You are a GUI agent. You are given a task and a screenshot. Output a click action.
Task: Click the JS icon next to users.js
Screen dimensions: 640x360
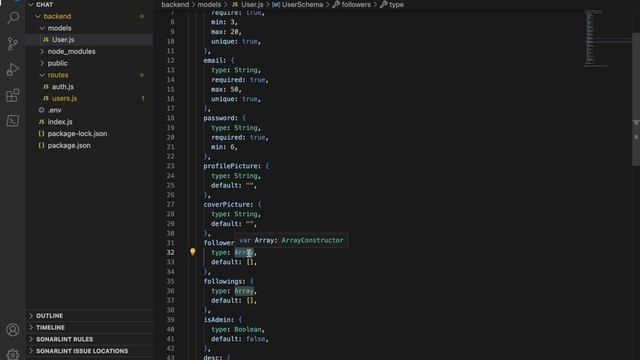pos(46,98)
